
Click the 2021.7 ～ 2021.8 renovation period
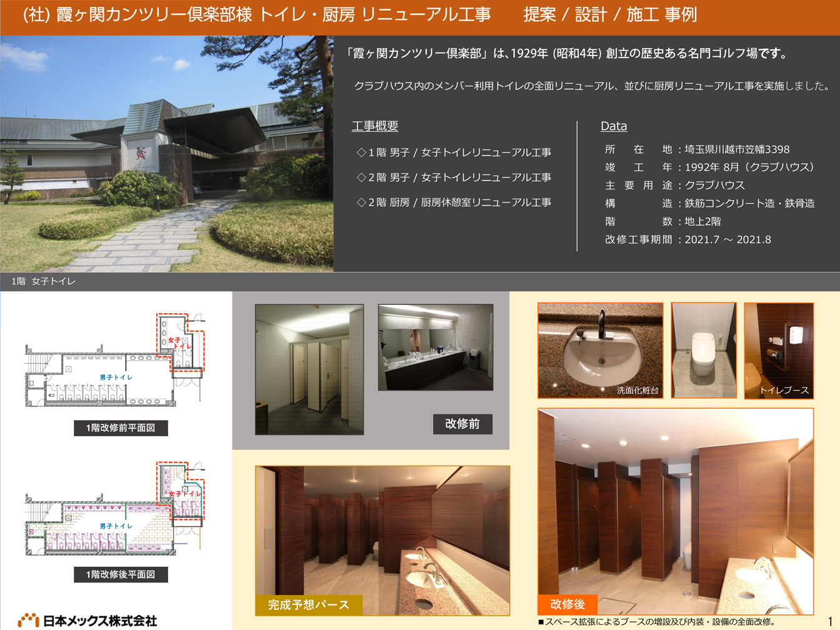click(x=728, y=239)
